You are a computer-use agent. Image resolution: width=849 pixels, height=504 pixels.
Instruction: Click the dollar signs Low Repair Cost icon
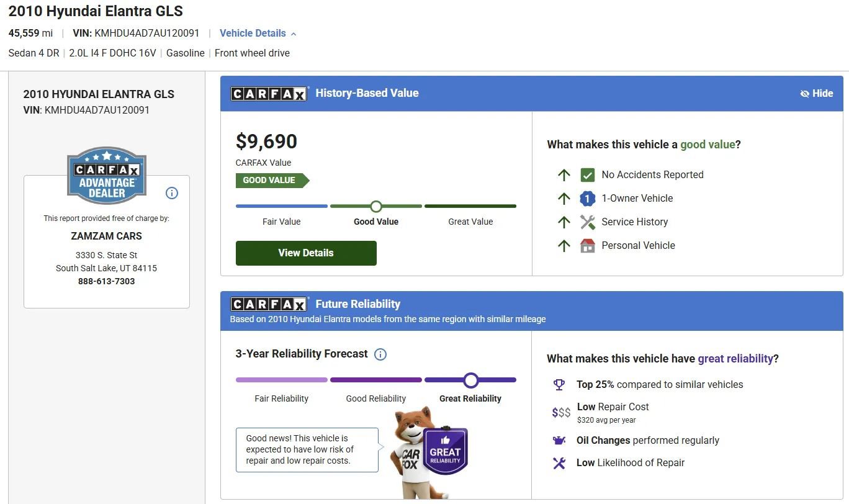click(x=561, y=413)
